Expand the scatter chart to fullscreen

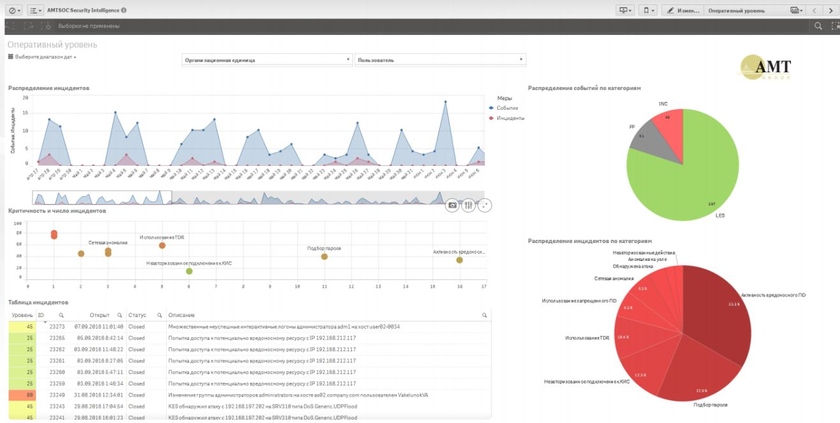pos(484,205)
